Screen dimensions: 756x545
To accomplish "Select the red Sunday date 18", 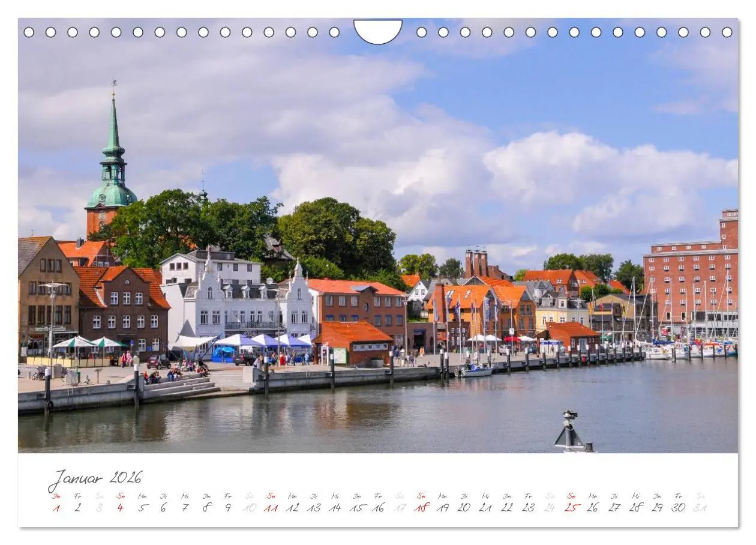I will pos(421,508).
